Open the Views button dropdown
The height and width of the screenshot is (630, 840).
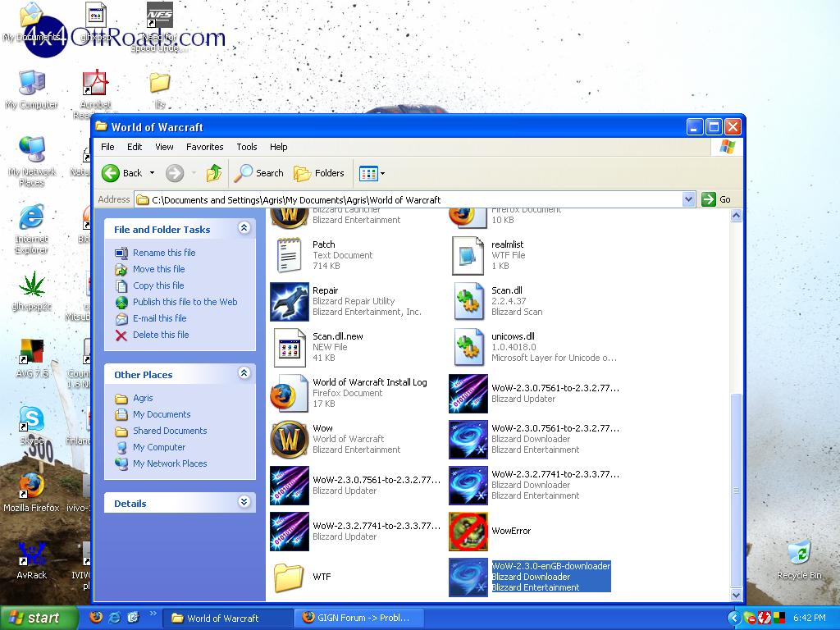pos(372,173)
